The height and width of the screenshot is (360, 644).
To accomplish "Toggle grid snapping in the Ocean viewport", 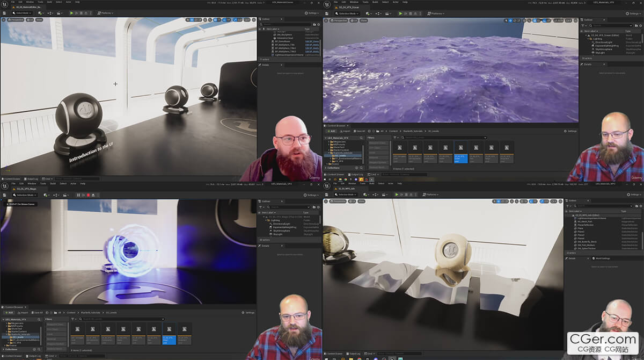I will (536, 20).
